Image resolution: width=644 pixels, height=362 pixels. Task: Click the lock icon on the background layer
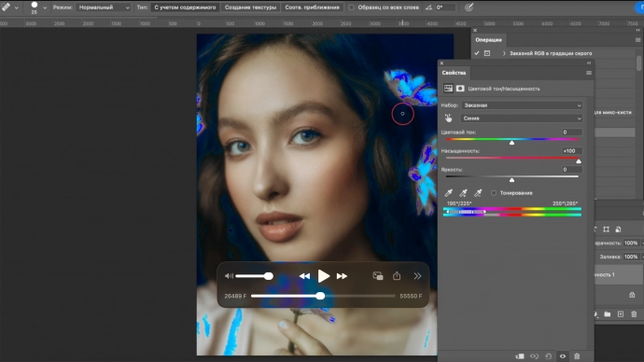pyautogui.click(x=632, y=295)
